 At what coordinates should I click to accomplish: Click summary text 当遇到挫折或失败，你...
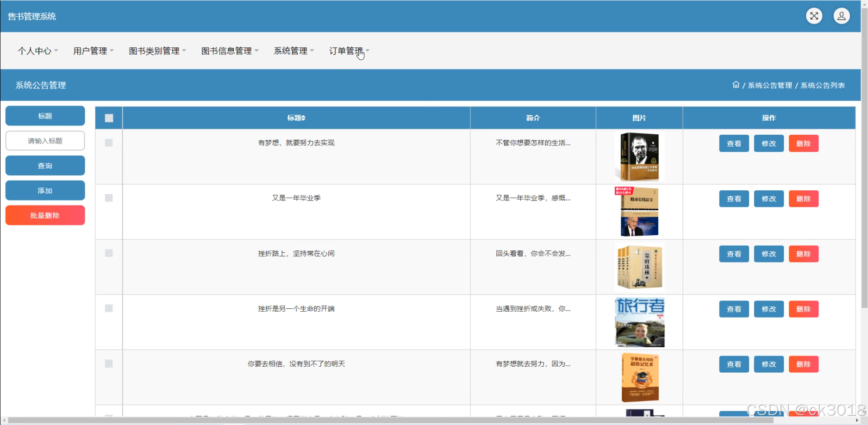click(533, 308)
